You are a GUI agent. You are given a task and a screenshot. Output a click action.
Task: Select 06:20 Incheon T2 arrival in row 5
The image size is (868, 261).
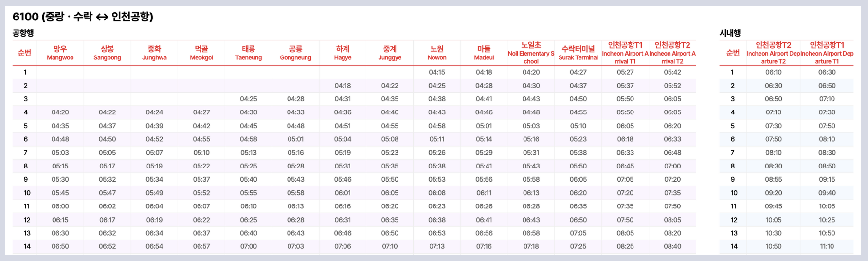[672, 126]
